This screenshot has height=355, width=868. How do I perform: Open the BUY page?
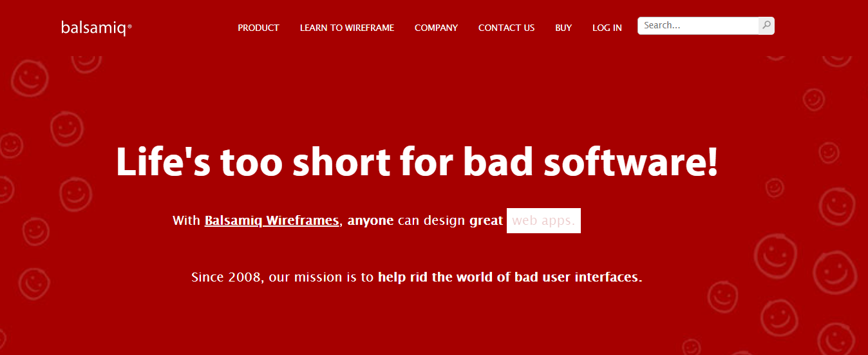pyautogui.click(x=563, y=28)
